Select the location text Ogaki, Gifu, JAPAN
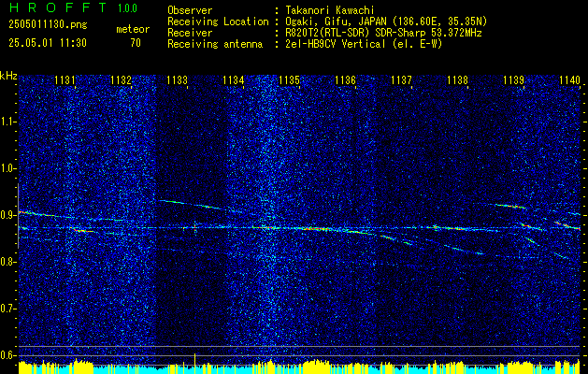Viewport: 588px width, 374px height. 337,22
